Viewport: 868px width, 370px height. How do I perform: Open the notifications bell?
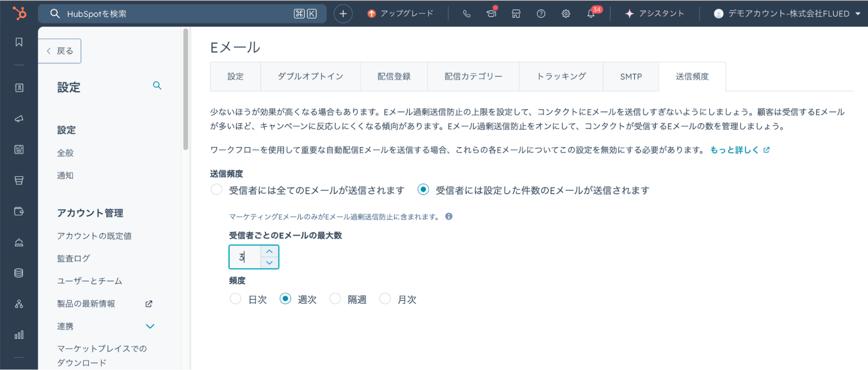[591, 13]
